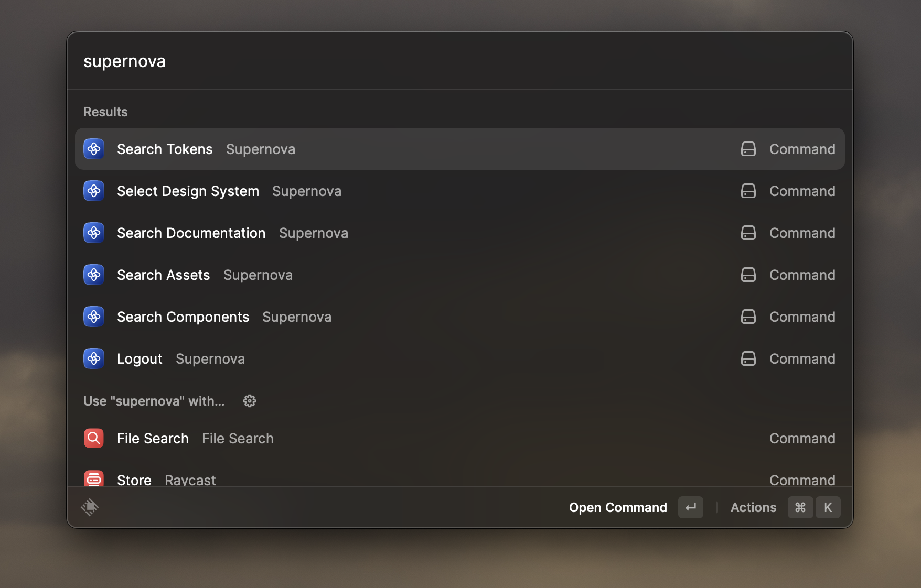Click the Return key icon beside Open Command
This screenshot has height=588, width=921.
[691, 507]
